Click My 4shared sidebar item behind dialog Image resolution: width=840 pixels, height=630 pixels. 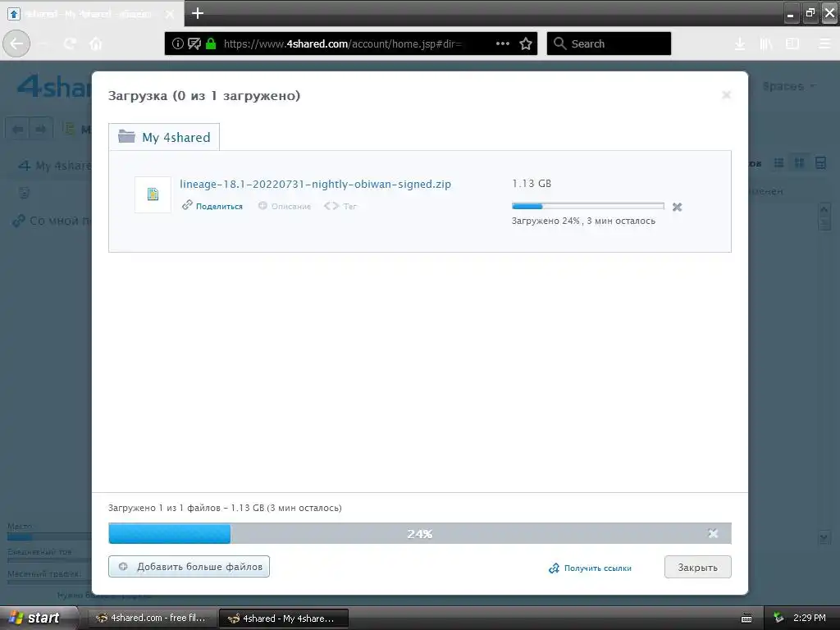(x=53, y=166)
